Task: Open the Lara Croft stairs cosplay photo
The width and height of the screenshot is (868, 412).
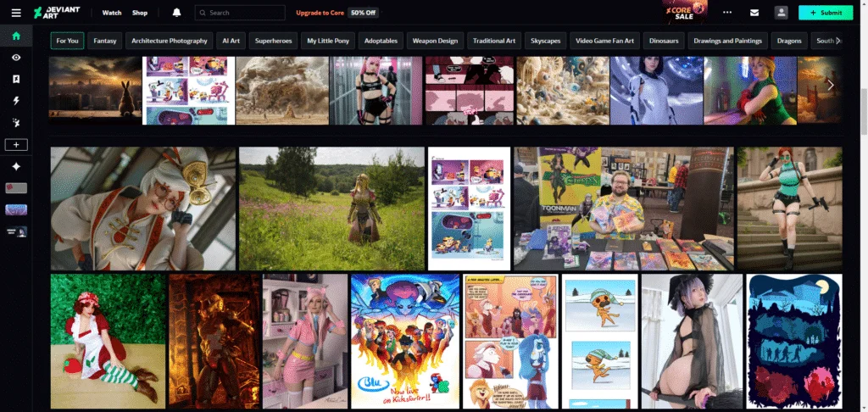Action: pyautogui.click(x=789, y=209)
